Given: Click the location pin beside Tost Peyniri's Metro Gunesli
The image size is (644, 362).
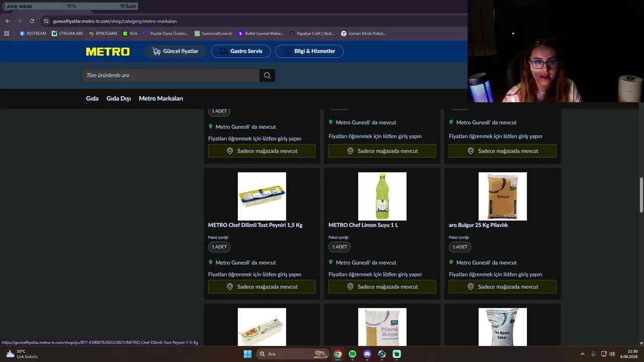Looking at the screenshot, I should [211, 262].
